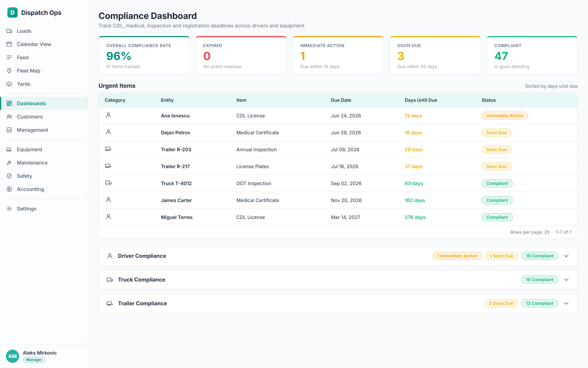Click the Truck Compliance heading
Screen dimensions: 588x368
click(141, 280)
